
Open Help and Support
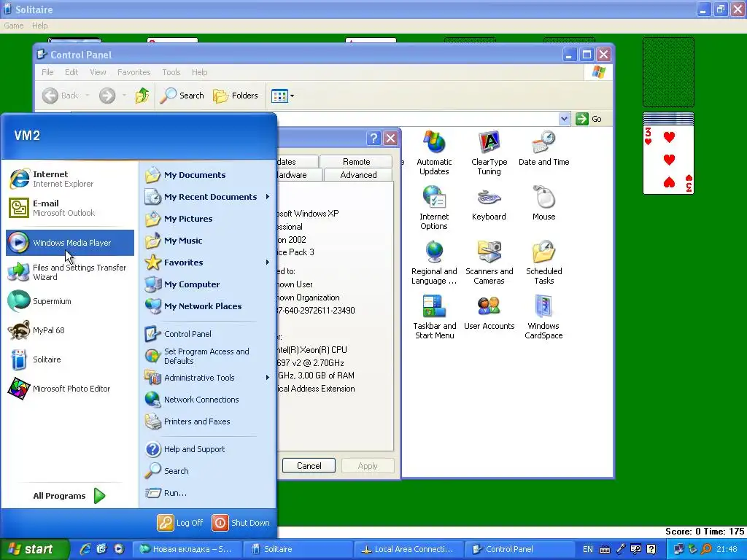click(x=208, y=449)
